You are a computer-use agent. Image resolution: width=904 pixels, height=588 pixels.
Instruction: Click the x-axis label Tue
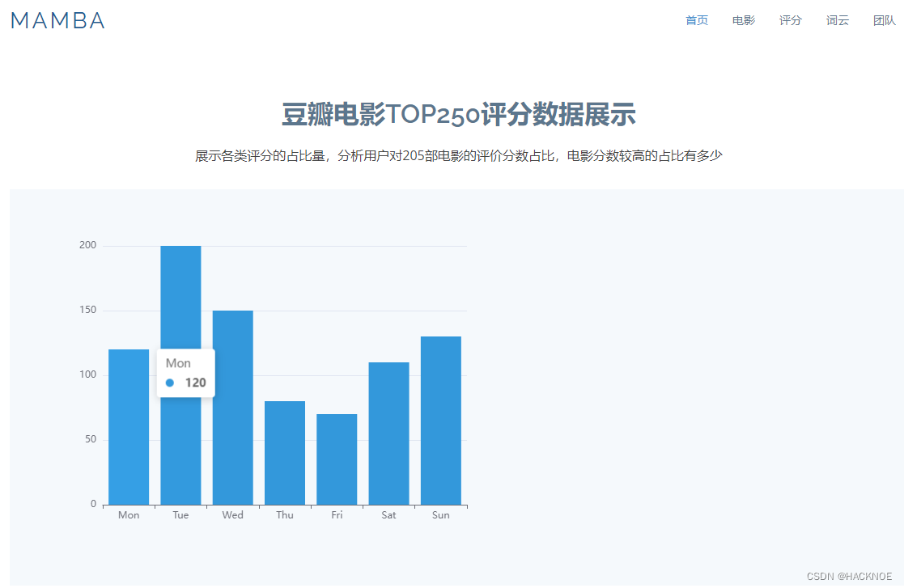[180, 515]
